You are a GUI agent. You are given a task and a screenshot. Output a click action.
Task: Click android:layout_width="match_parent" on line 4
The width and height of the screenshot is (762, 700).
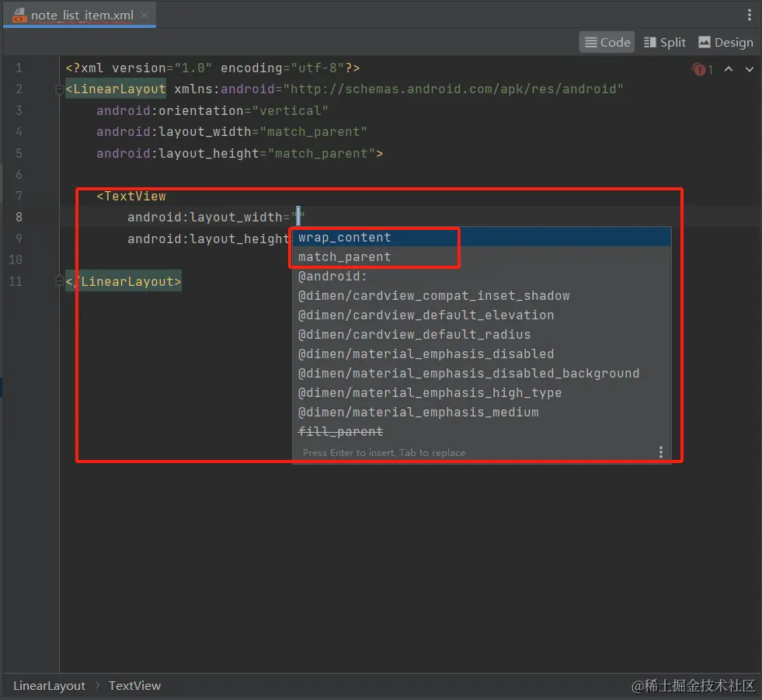pyautogui.click(x=231, y=132)
